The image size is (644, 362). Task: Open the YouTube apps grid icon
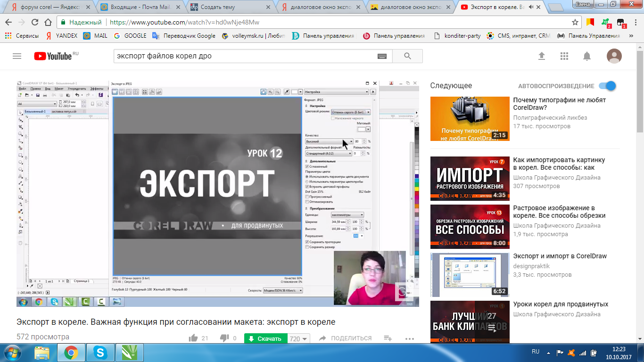[564, 56]
